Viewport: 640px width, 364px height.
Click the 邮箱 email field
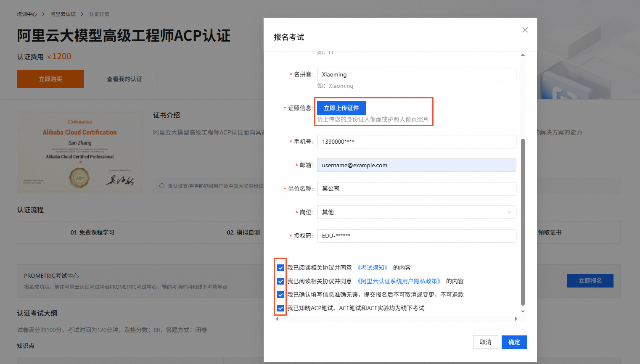(x=416, y=165)
